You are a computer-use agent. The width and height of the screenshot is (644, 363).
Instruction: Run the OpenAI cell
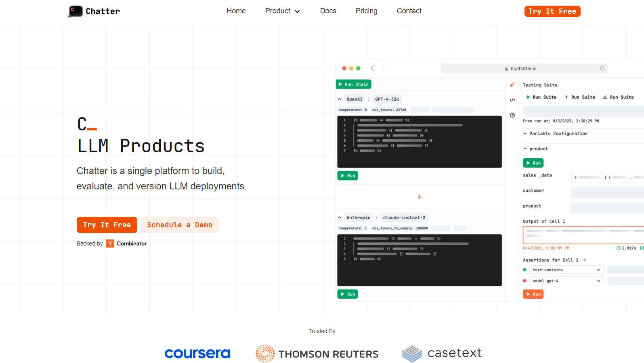pyautogui.click(x=348, y=176)
